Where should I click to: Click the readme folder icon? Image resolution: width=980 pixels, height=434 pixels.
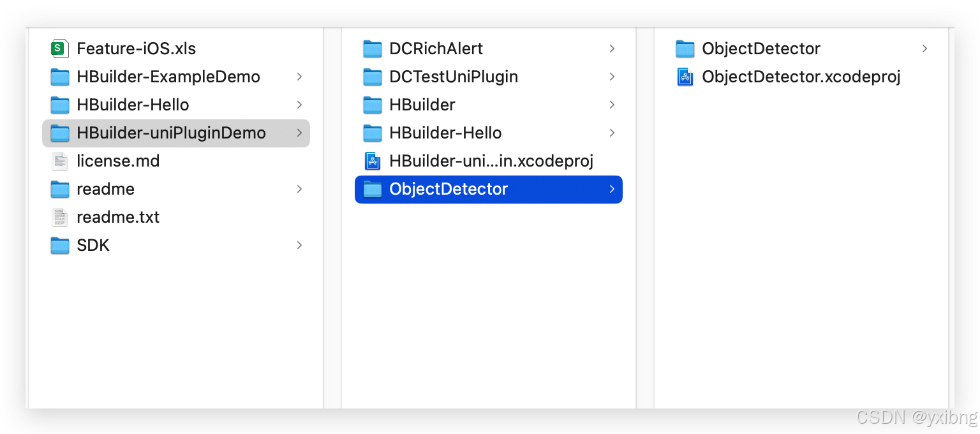pyautogui.click(x=59, y=189)
